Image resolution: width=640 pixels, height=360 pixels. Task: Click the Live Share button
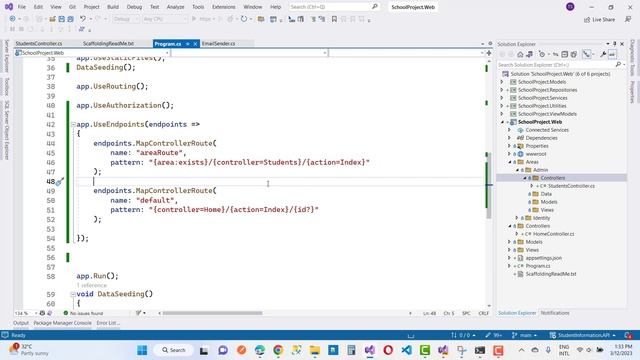tap(599, 20)
